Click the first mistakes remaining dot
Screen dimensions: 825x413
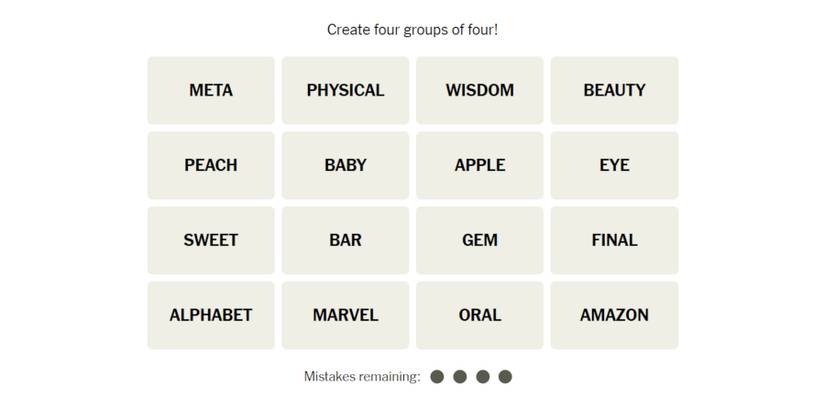437,377
